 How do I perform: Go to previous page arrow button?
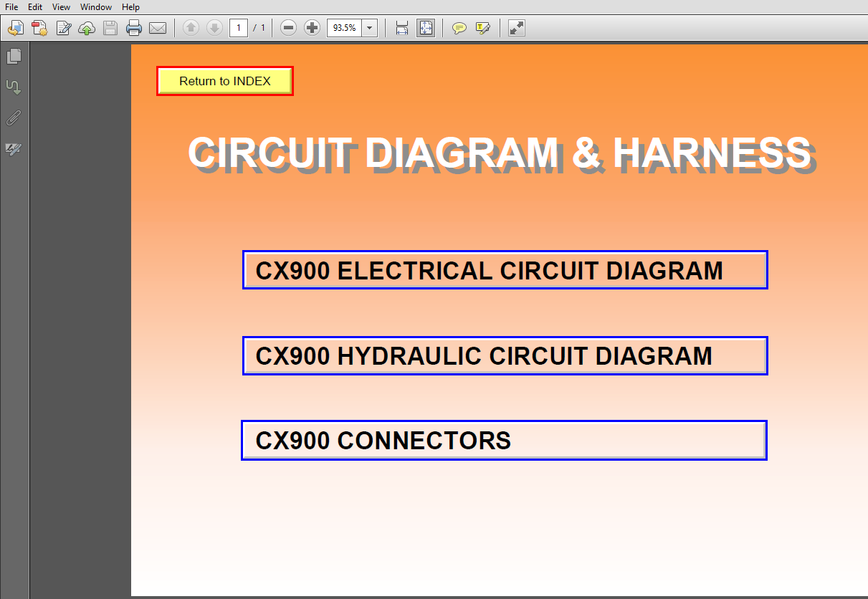click(191, 28)
